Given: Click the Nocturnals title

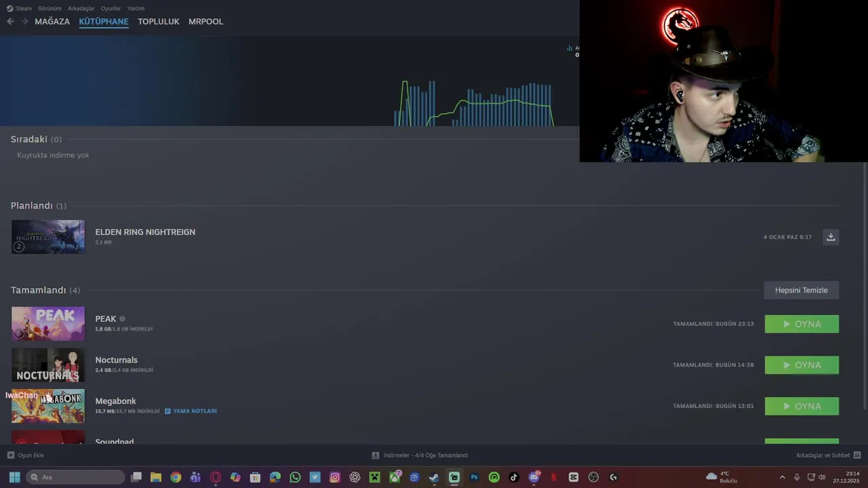Looking at the screenshot, I should [x=116, y=360].
